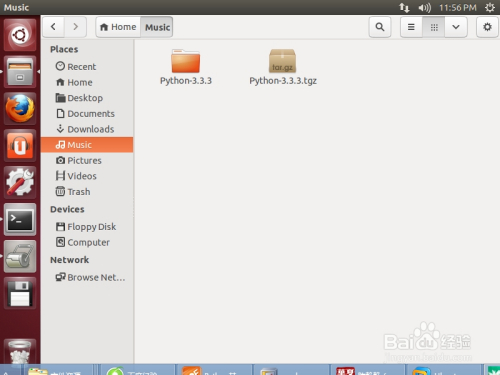This screenshot has height=375, width=500.
Task: Open the Ubuntu Dash launcher icon
Action: point(20,35)
